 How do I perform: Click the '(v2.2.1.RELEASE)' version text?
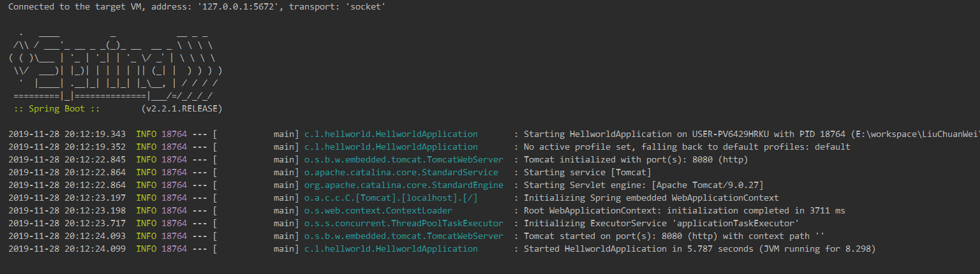click(181, 109)
